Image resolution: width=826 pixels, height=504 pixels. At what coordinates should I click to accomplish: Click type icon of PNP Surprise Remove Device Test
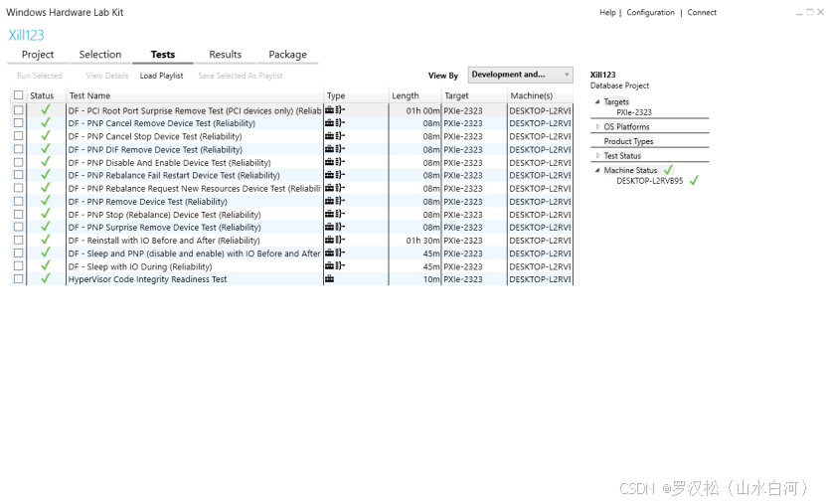click(335, 227)
